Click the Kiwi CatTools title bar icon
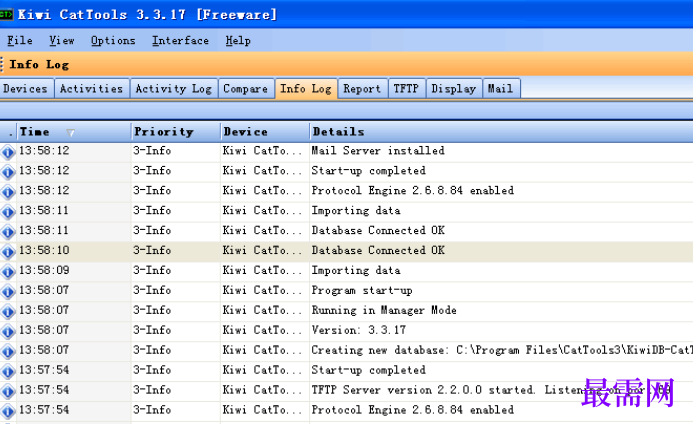This screenshot has width=693, height=424. pos(6,15)
